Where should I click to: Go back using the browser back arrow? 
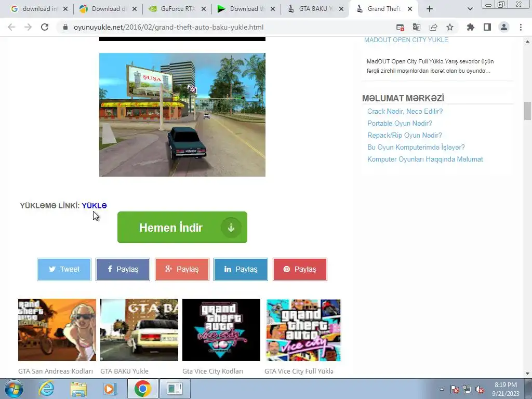tap(11, 27)
